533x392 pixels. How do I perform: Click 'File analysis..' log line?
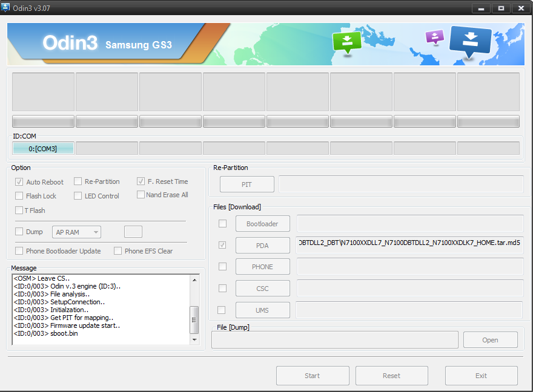pos(51,294)
